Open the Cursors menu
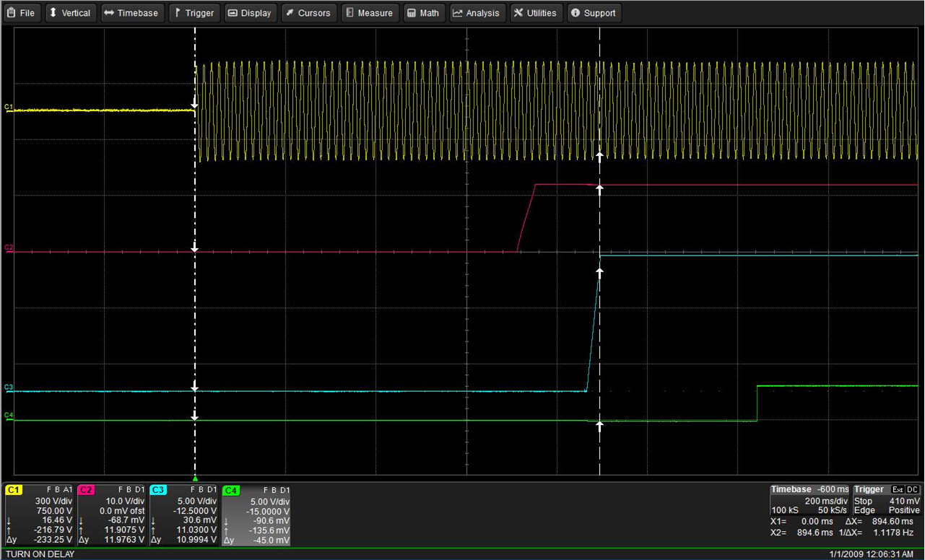This screenshot has height=560, width=925. 308,13
